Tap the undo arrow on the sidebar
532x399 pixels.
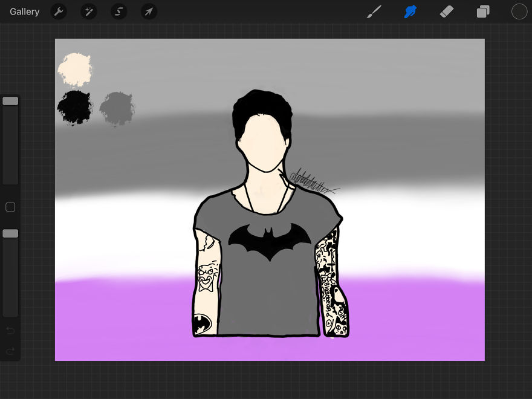10,331
